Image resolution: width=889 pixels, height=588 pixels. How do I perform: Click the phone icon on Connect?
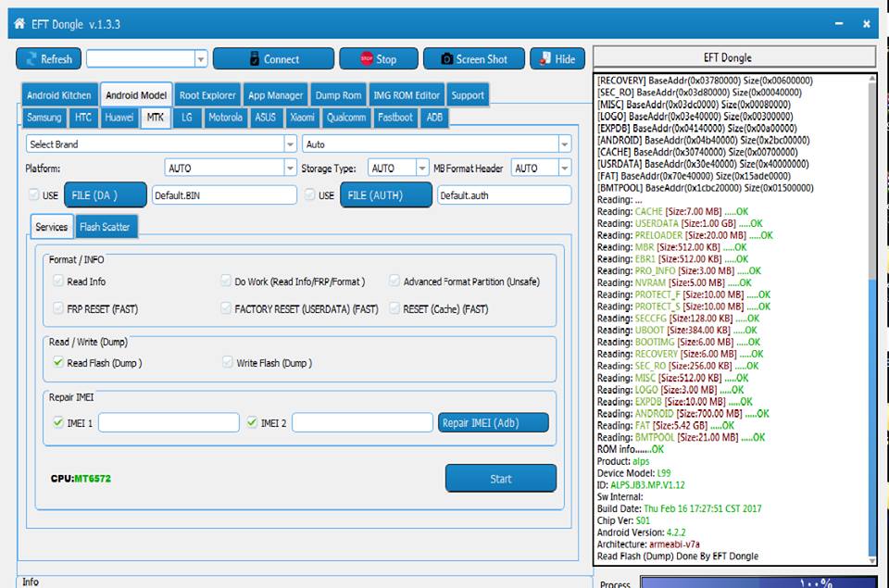click(x=255, y=59)
